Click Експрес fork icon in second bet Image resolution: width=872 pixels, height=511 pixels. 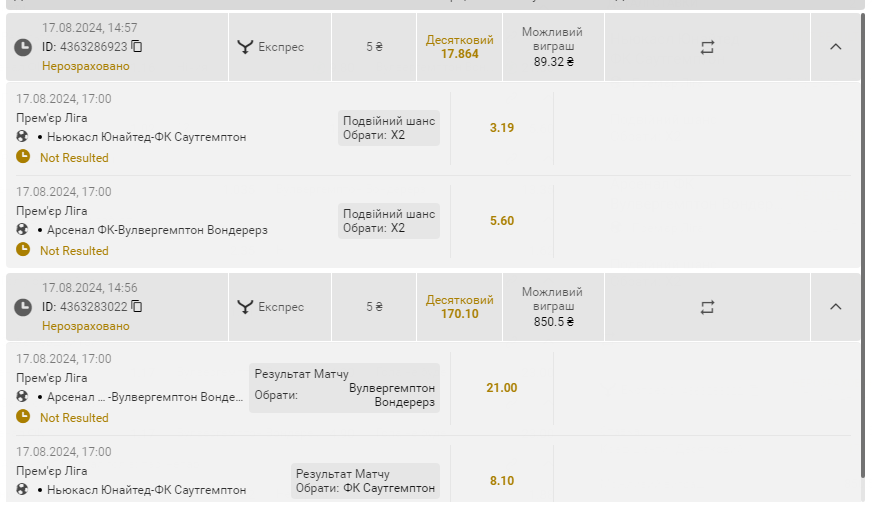click(x=245, y=306)
